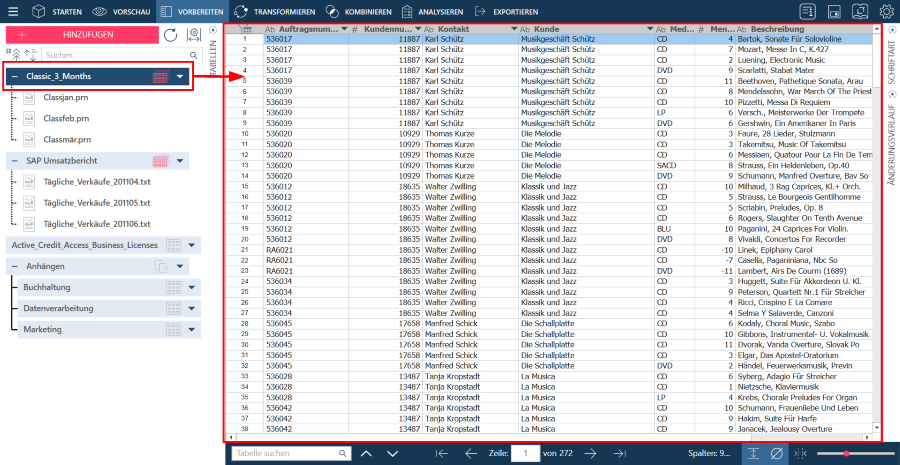Click the refresh icon beside Hinzufügen
Screen dimensions: 900x465
pyautogui.click(x=170, y=35)
